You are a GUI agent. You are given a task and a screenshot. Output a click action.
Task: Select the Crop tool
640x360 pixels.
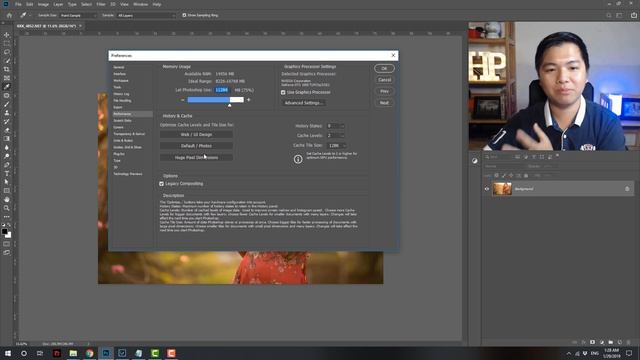(7, 69)
